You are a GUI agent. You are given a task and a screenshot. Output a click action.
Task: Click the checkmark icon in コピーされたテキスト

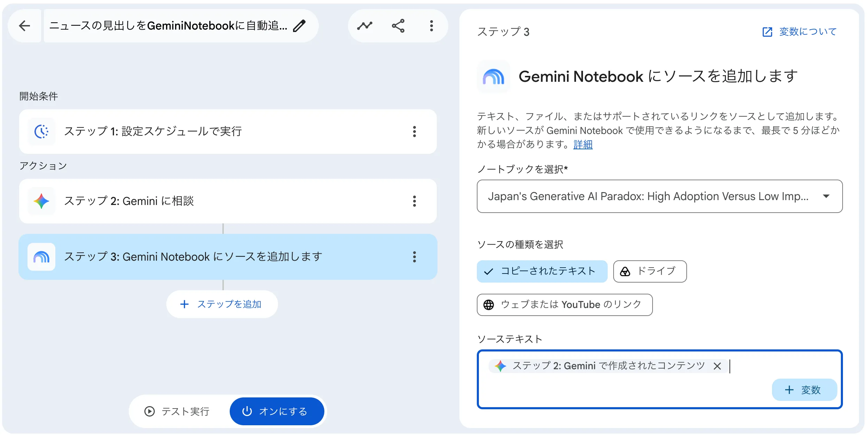coord(489,271)
